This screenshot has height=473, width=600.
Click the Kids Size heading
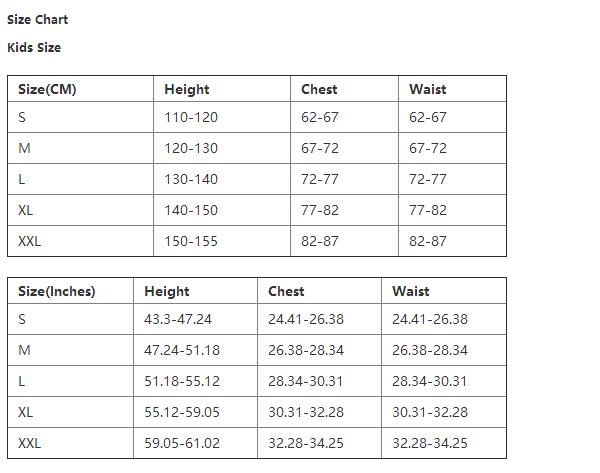coord(34,47)
